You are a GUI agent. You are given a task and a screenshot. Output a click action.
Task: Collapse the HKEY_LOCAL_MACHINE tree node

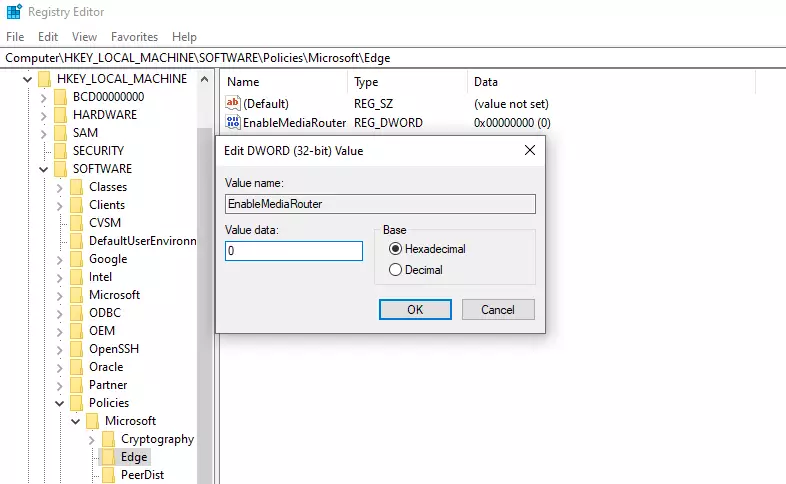click(x=28, y=79)
